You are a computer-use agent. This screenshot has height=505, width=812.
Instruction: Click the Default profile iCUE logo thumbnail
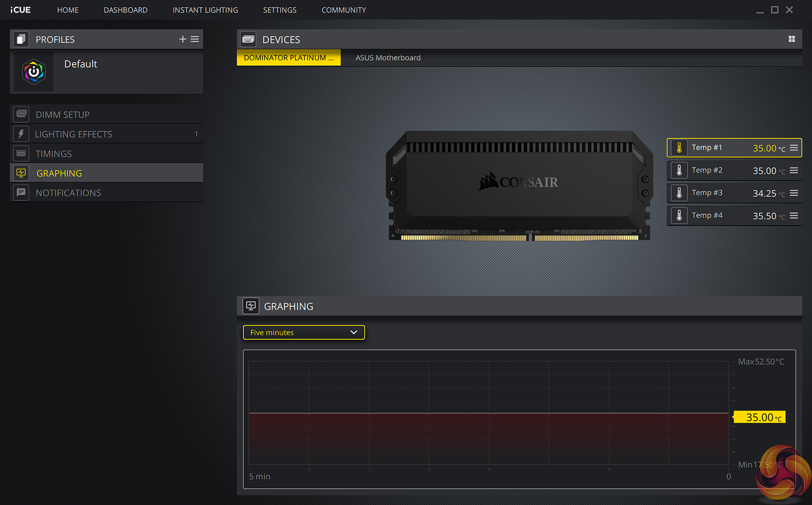[x=34, y=72]
